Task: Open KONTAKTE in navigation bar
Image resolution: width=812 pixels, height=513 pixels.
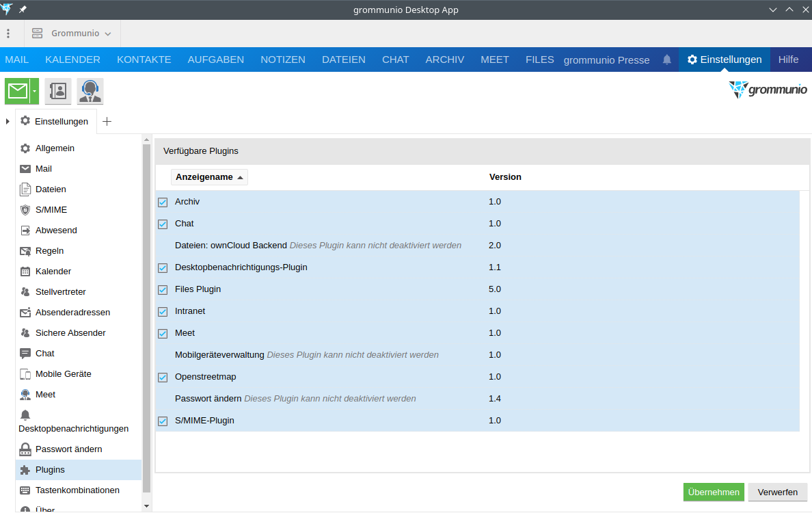Action: coord(144,60)
